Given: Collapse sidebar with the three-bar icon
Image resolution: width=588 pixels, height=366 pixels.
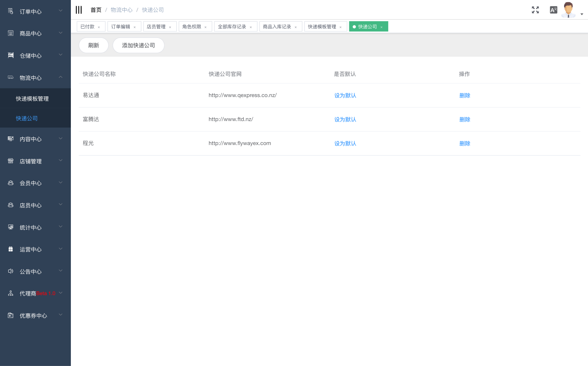Looking at the screenshot, I should pyautogui.click(x=79, y=10).
